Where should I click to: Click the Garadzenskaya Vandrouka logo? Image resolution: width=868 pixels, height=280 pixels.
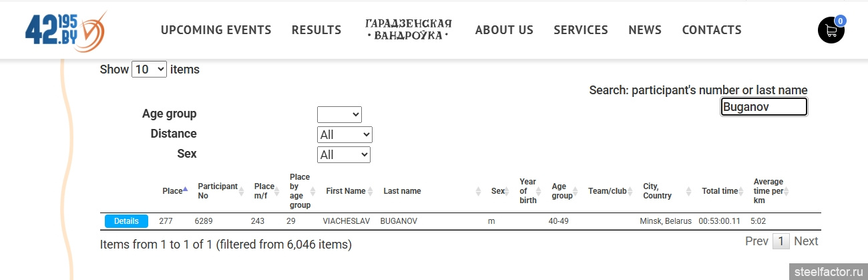[409, 29]
